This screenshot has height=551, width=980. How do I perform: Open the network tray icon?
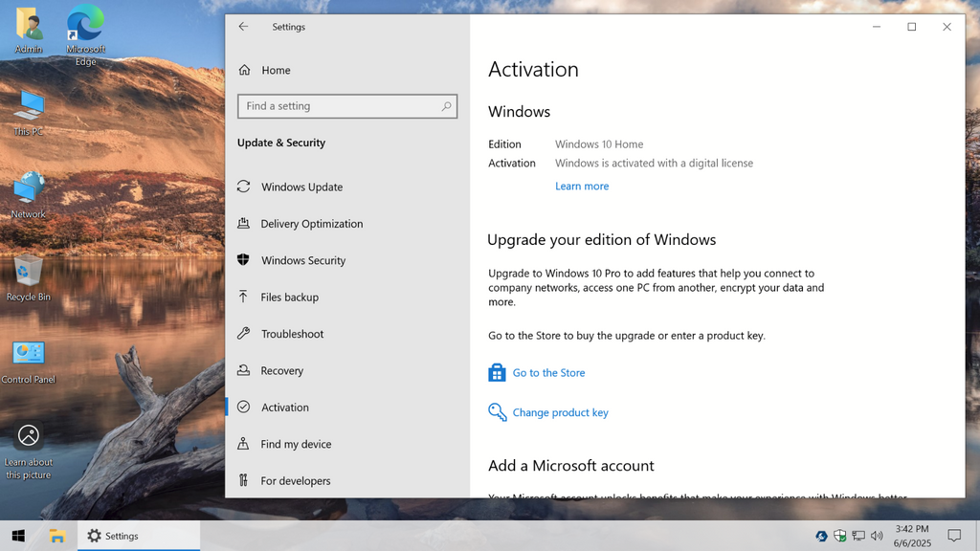point(858,536)
